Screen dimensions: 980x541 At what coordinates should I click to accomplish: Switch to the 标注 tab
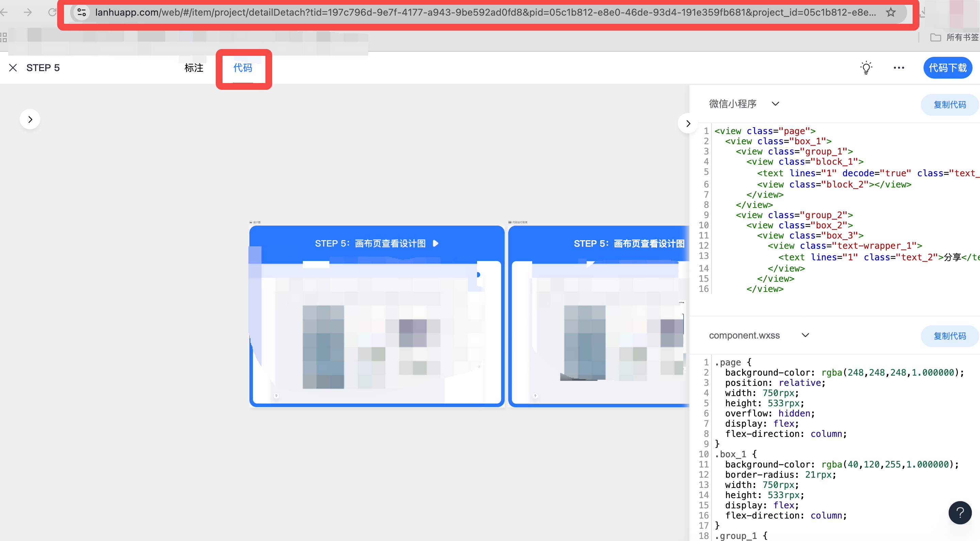[194, 68]
